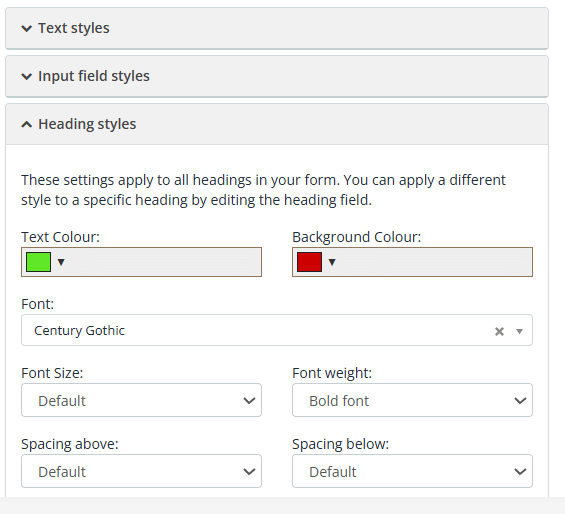The image size is (565, 514).
Task: Open the Font weight dropdown
Action: pyautogui.click(x=412, y=400)
